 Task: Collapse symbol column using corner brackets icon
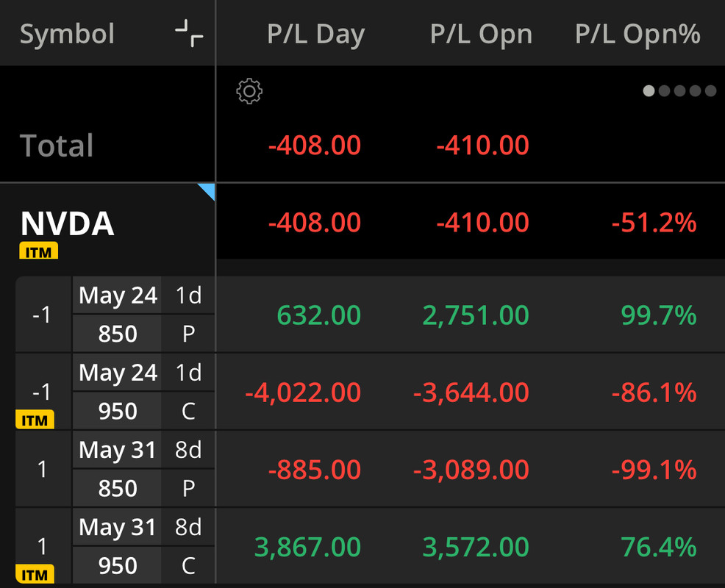click(189, 35)
